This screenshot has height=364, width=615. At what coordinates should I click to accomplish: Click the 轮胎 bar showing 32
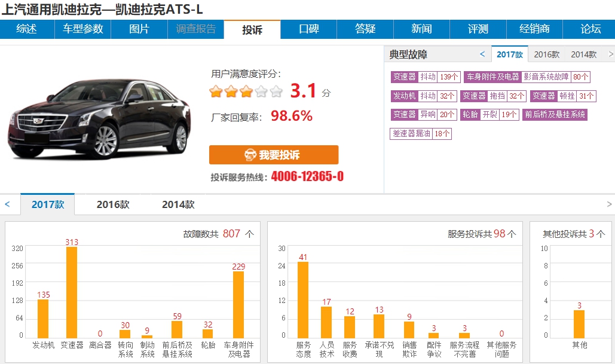click(x=208, y=334)
